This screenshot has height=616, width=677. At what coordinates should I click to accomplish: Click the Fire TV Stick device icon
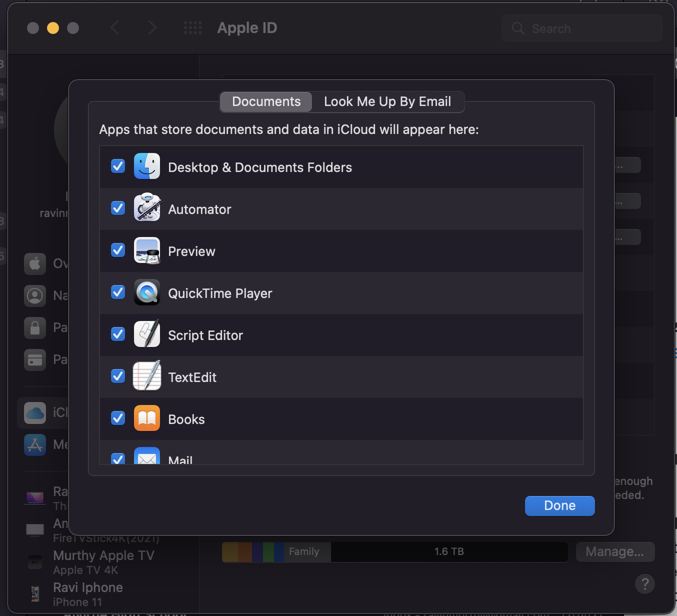point(35,530)
